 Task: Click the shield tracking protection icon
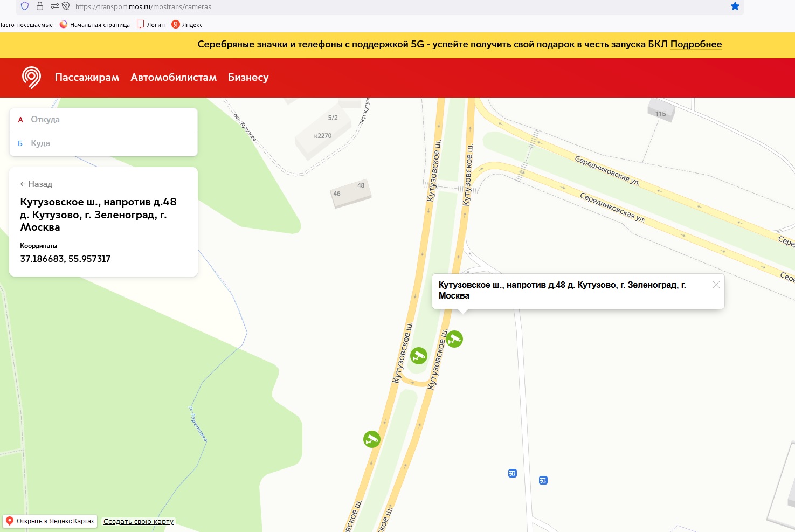coord(25,6)
